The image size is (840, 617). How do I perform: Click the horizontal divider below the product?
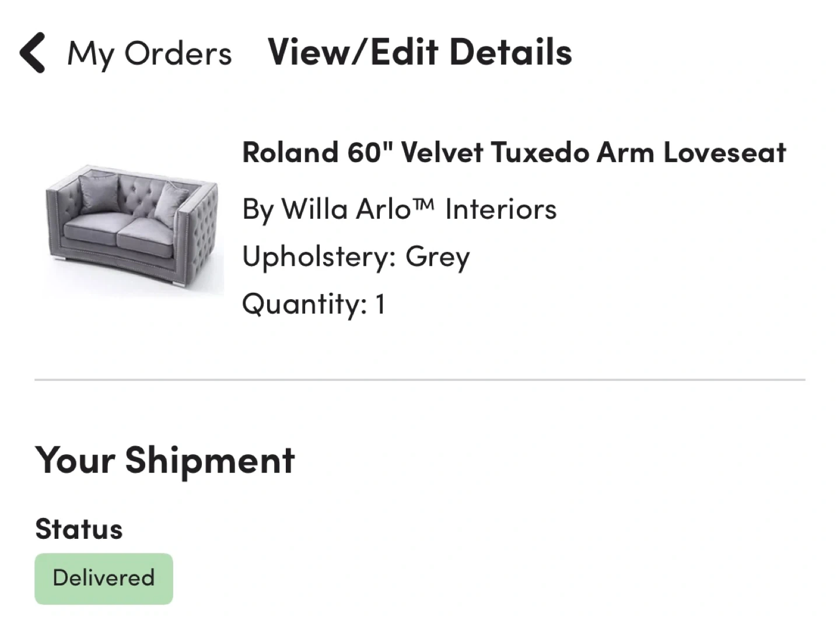coord(419,380)
